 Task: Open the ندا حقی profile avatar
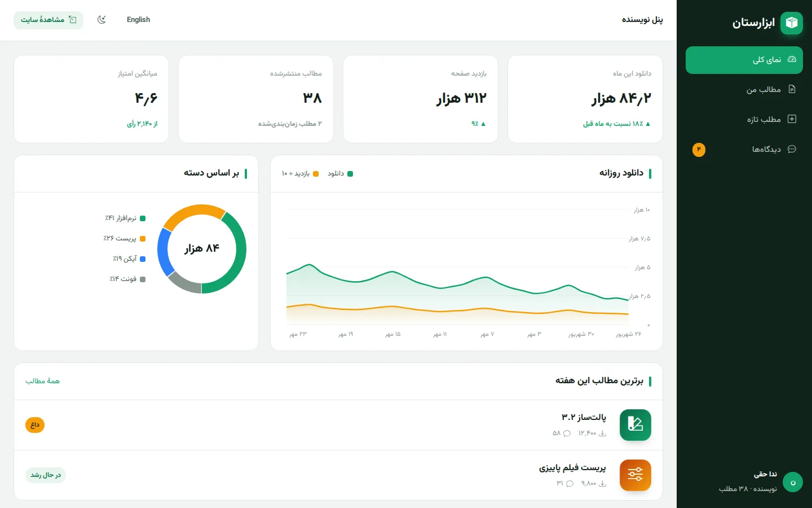(x=793, y=482)
